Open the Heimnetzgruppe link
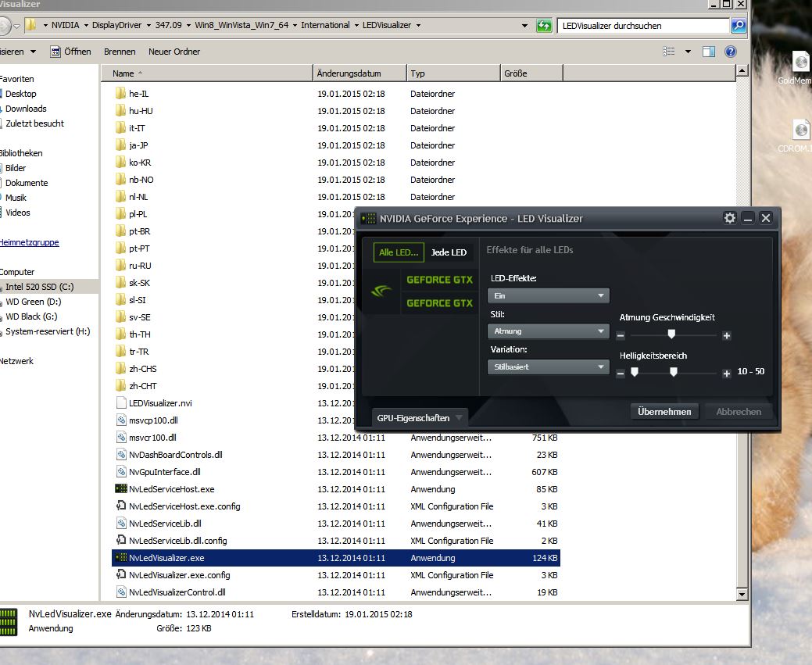Viewport: 812px width, 665px height. (30, 242)
